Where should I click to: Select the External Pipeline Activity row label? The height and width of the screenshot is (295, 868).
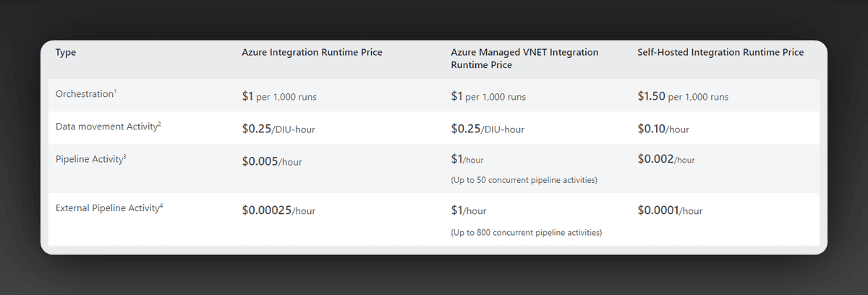pyautogui.click(x=107, y=208)
